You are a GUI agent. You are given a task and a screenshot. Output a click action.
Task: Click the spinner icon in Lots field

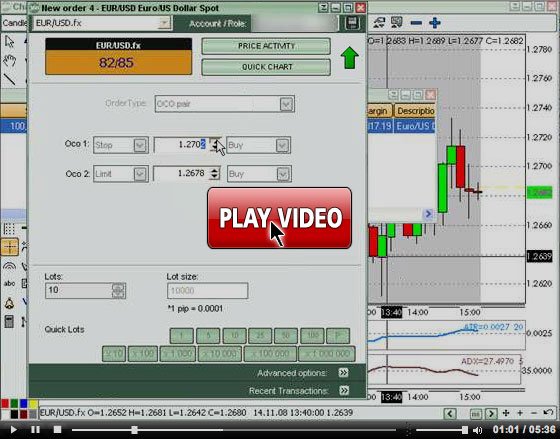click(118, 290)
